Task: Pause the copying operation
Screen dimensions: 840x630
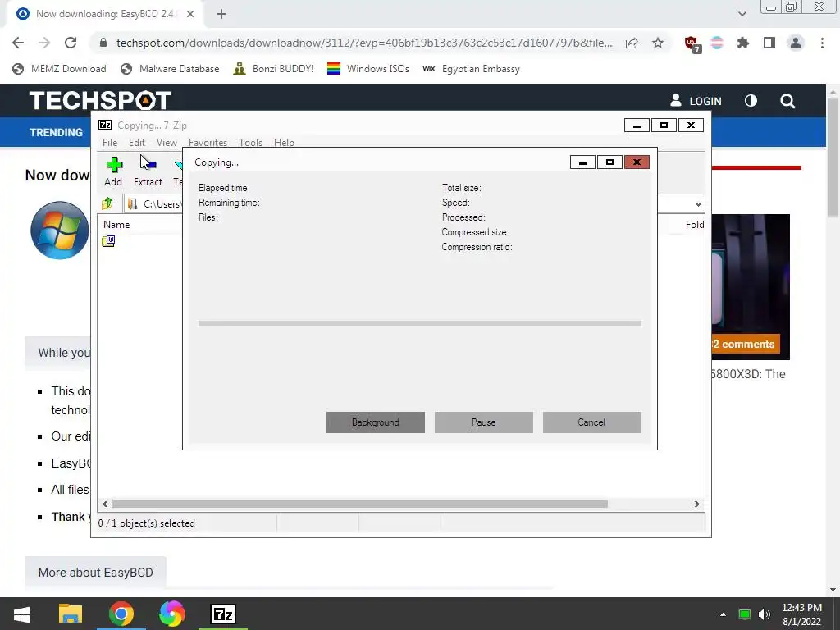Action: [484, 422]
